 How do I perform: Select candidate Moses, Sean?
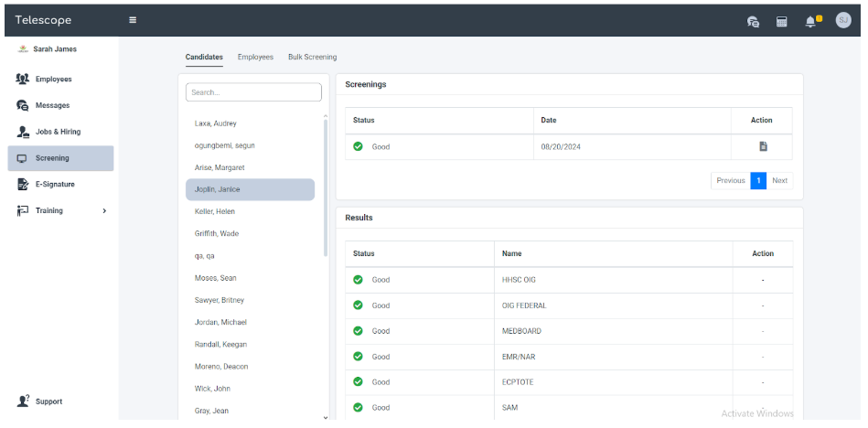coord(215,278)
